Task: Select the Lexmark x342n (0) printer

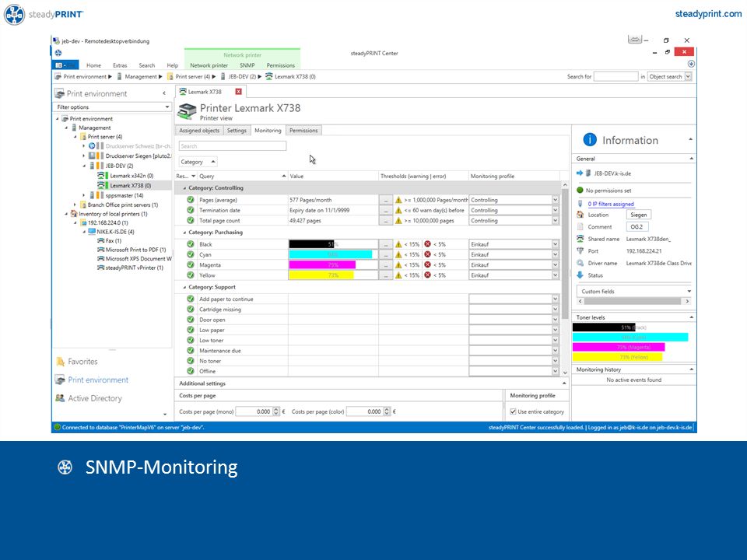Action: point(132,176)
